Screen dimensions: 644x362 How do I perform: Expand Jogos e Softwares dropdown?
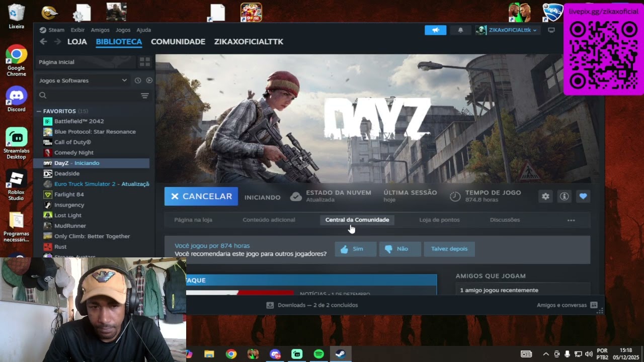(x=84, y=80)
